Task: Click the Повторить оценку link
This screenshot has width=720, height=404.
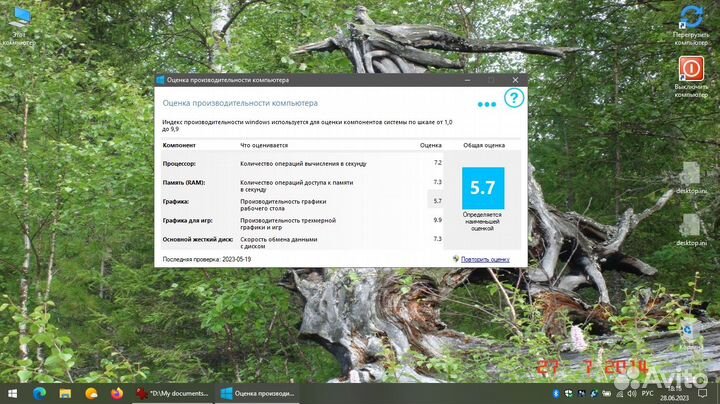Action: (x=485, y=259)
